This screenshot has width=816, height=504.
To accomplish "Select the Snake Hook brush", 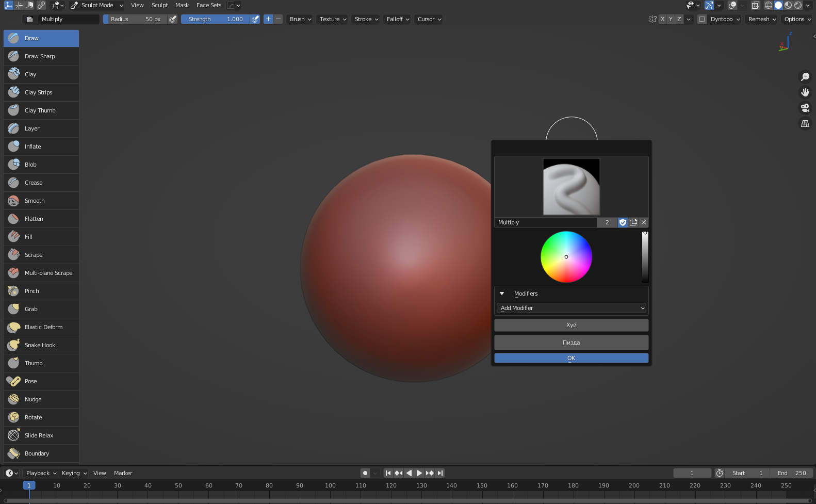I will 41,345.
